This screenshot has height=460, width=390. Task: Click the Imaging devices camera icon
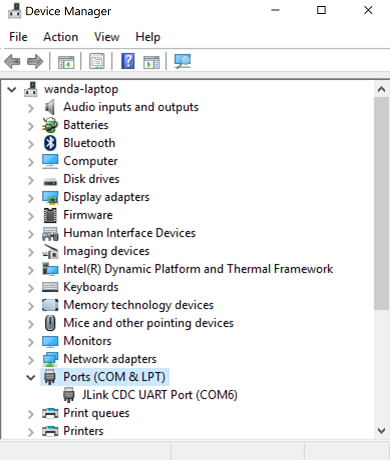tap(50, 252)
